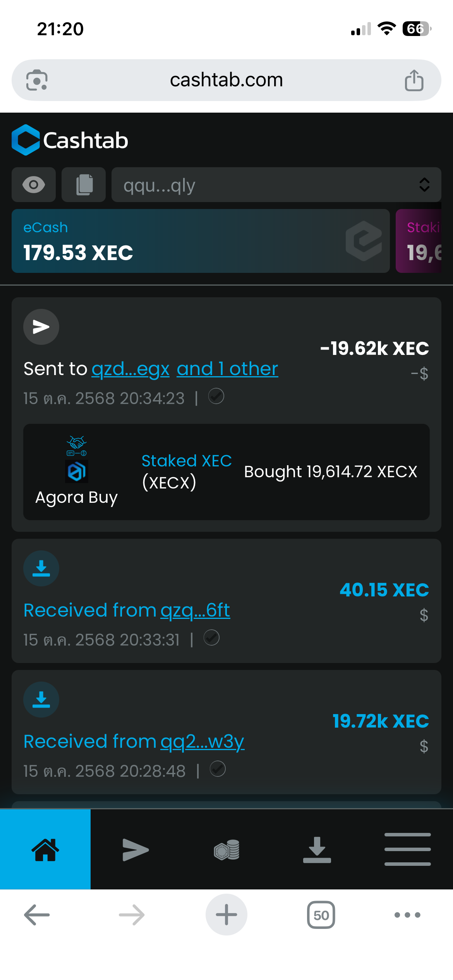Screen dimensions: 453x980
Task: Open the qqu...qly wallet selector dropdown
Action: pyautogui.click(x=276, y=185)
